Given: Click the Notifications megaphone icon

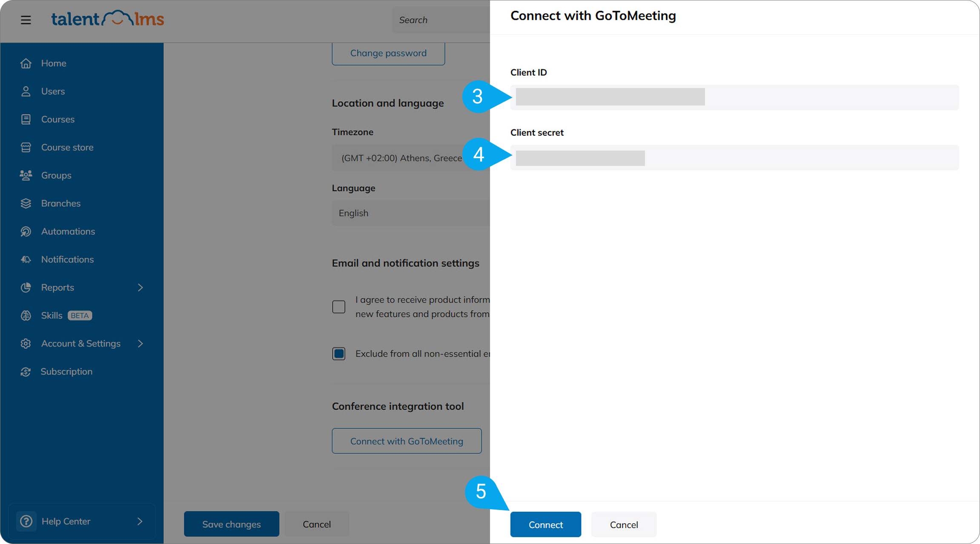Looking at the screenshot, I should coord(26,259).
